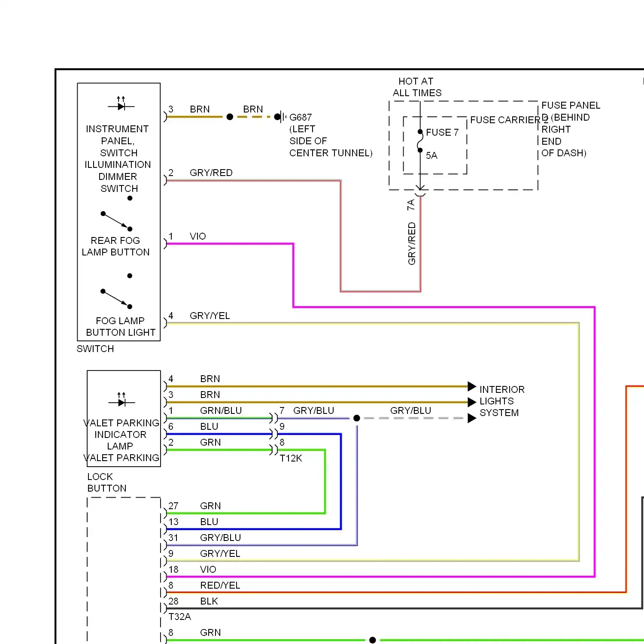Select the switch contact symbol above REAR FOG LAMP BUTTON
The height and width of the screenshot is (644, 644).
pos(116,213)
